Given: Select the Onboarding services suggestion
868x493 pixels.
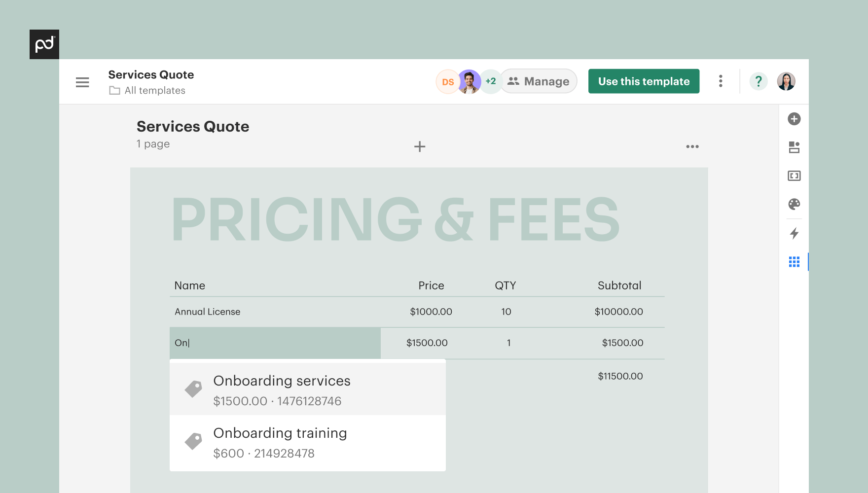Looking at the screenshot, I should pos(282,389).
